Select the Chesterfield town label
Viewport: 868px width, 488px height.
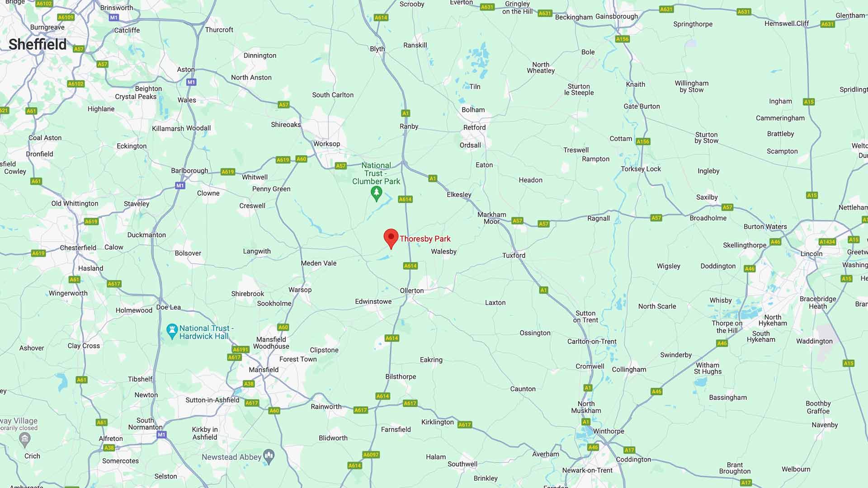click(x=78, y=248)
